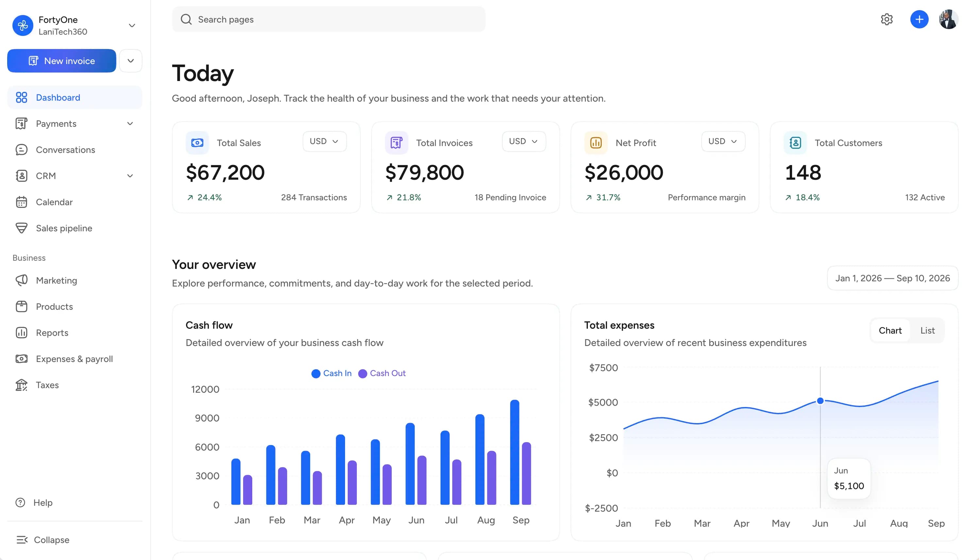Expand the CRM submenu chevron
Screen dimensions: 979x560
point(130,176)
